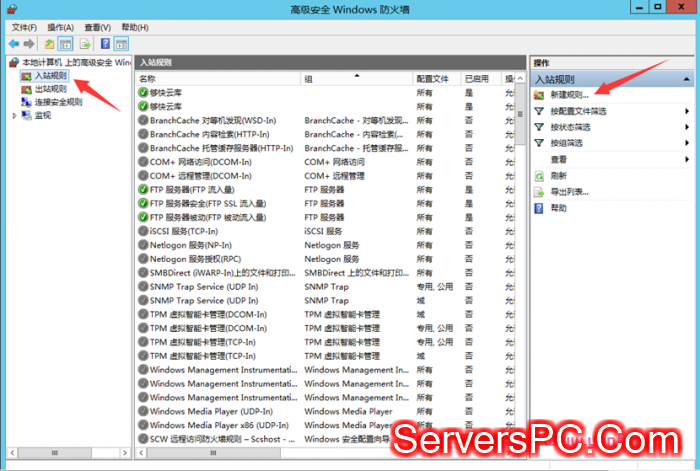Screen dimensions: 700x471
Task: Toggle the action pane toolbar button
Action: tap(121, 44)
